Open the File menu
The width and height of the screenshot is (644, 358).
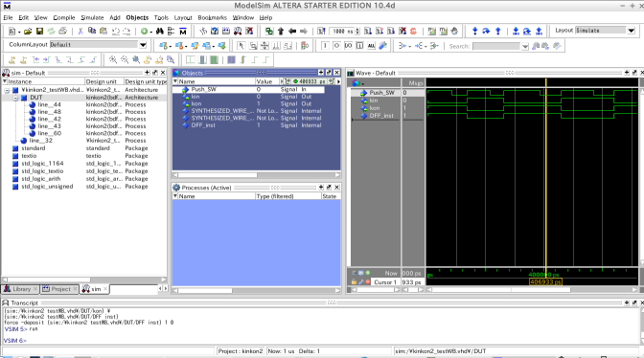[x=8, y=17]
